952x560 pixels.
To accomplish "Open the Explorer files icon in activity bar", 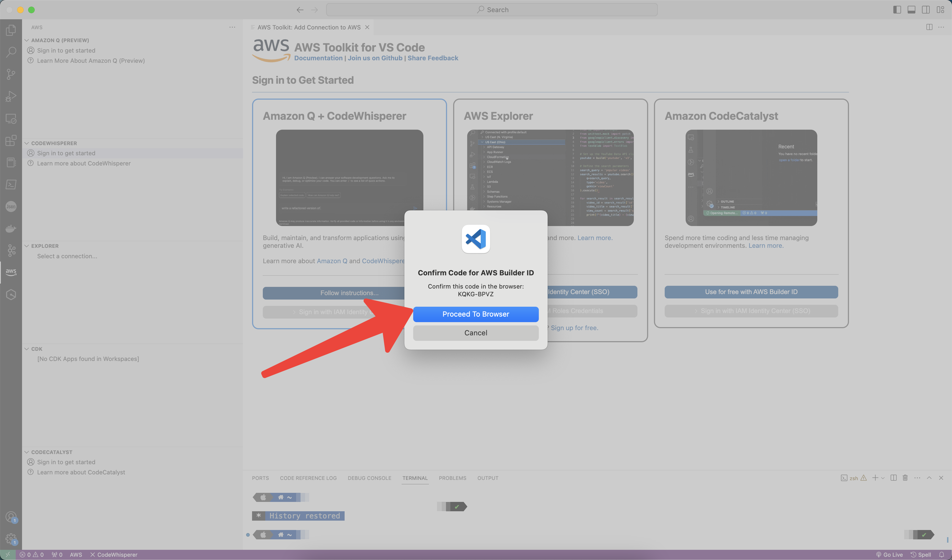I will 11,30.
